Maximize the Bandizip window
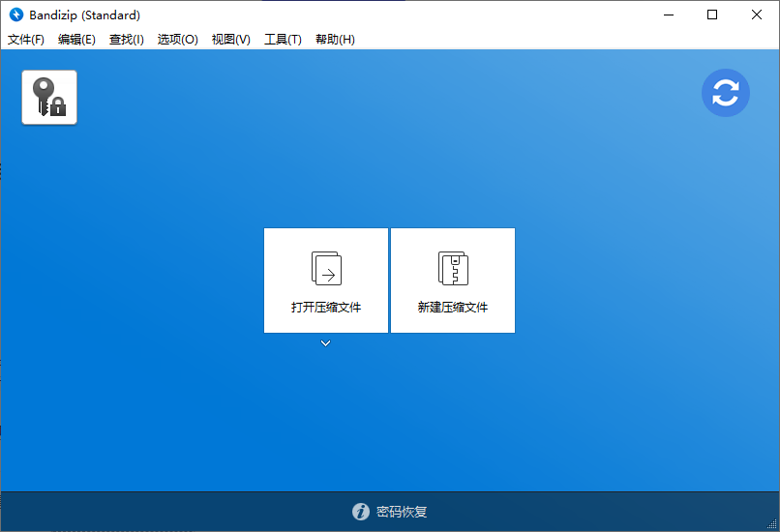 tap(712, 15)
